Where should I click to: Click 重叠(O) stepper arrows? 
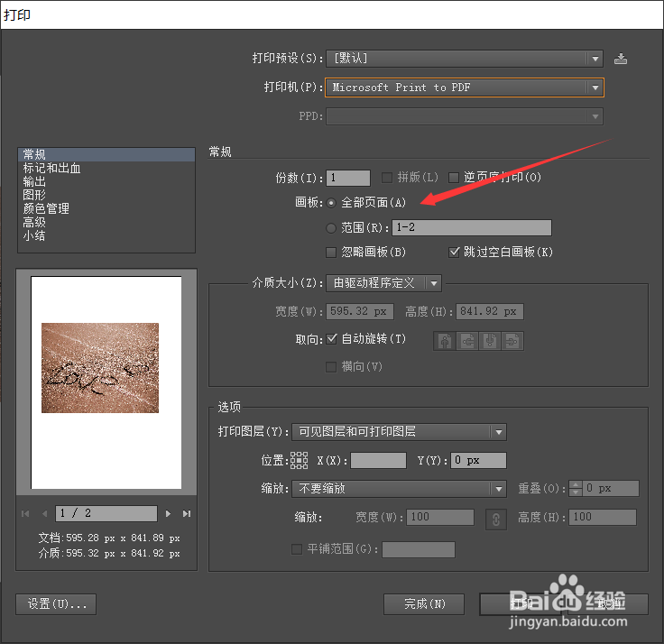click(576, 488)
